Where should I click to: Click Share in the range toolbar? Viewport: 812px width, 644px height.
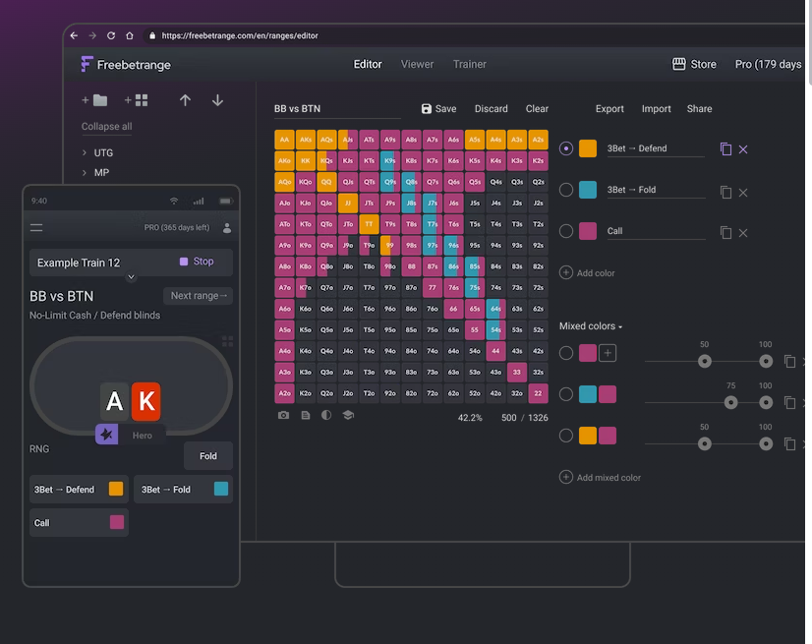click(x=699, y=109)
